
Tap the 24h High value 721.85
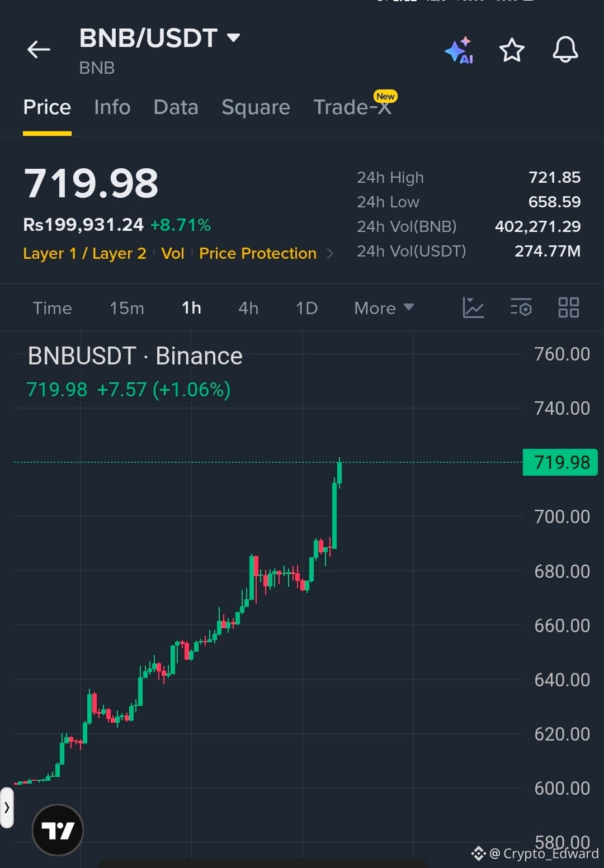[555, 178]
